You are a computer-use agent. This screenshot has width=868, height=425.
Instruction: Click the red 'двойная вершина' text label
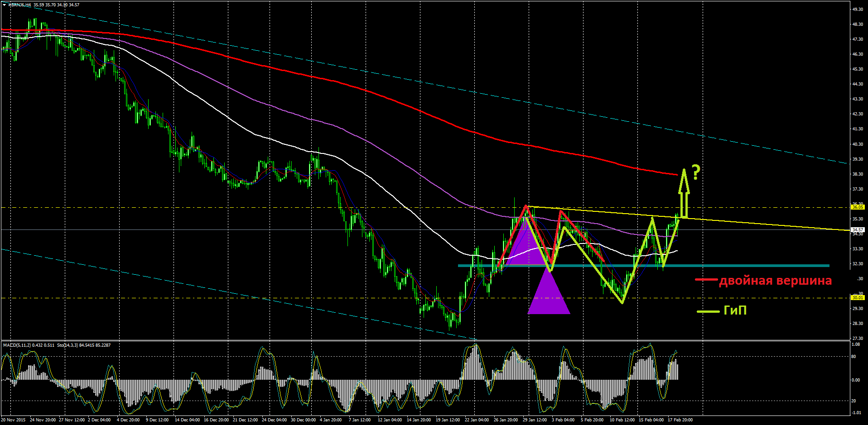(776, 281)
